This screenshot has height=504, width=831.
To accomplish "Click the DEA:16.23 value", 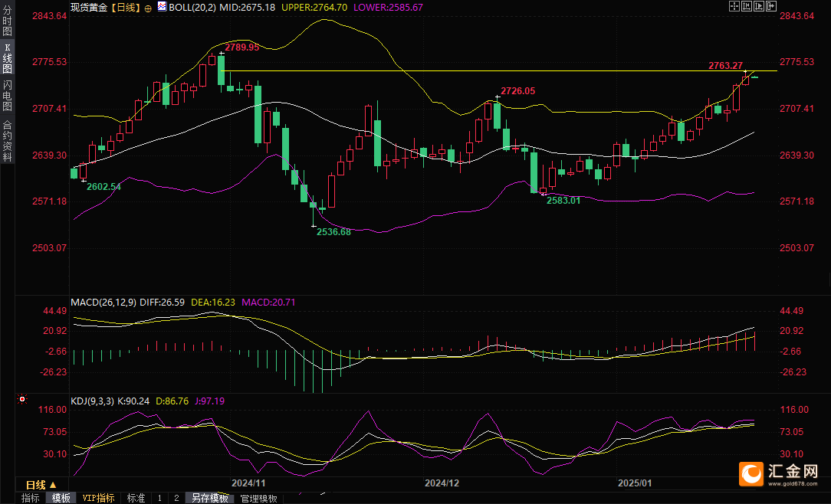I will click(213, 303).
